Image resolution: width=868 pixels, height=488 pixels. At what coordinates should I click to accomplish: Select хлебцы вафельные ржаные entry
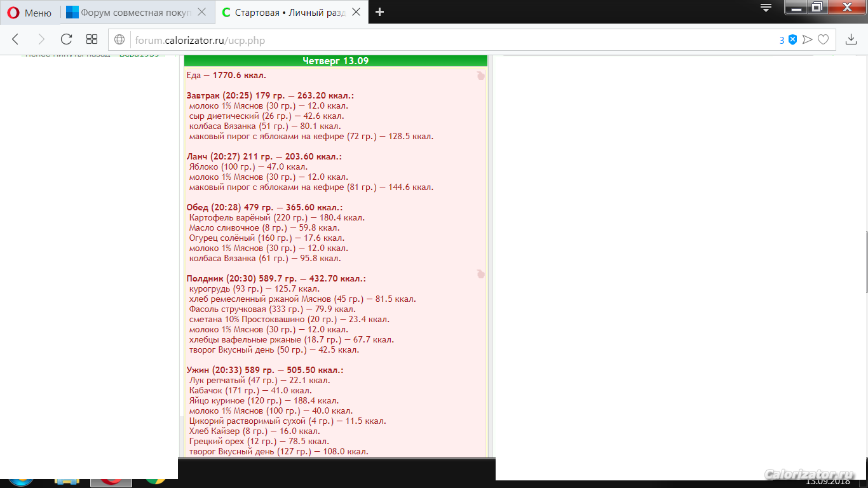pos(292,340)
